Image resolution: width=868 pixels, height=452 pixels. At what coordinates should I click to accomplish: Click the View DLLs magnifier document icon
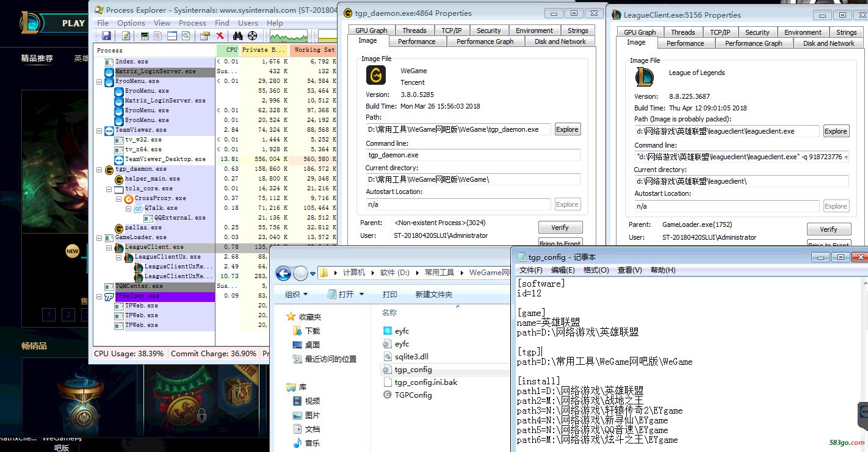(186, 36)
